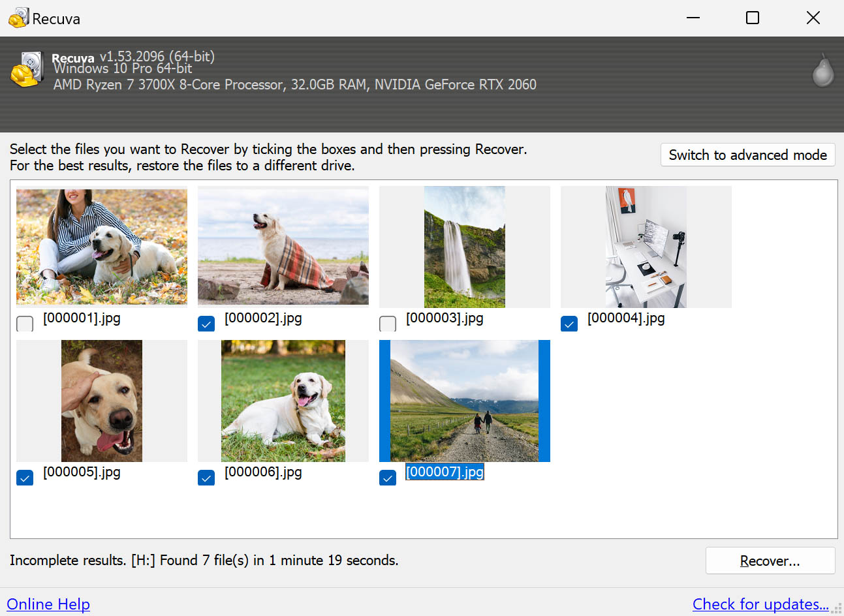Uncheck [000005].jpg
This screenshot has width=844, height=616.
[24, 477]
